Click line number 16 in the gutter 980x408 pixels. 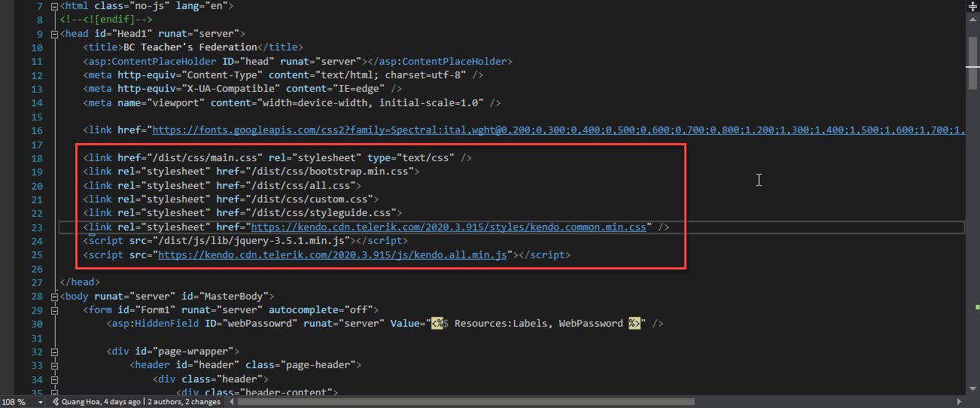37,130
